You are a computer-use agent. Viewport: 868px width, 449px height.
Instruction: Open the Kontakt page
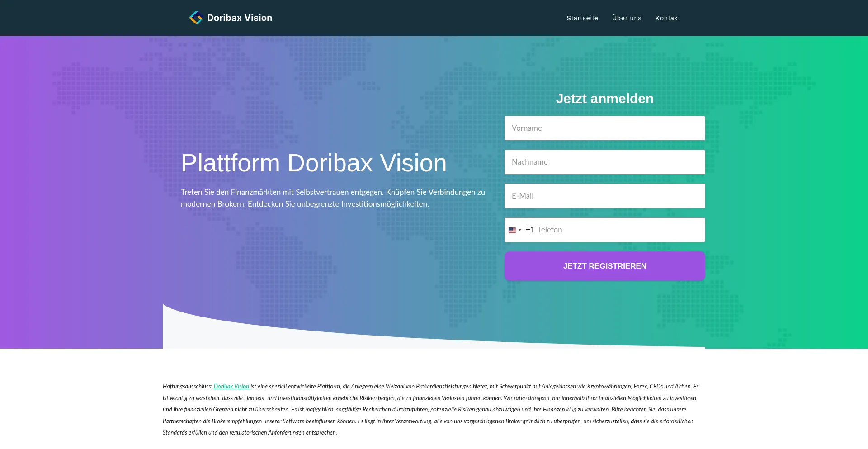(x=667, y=18)
